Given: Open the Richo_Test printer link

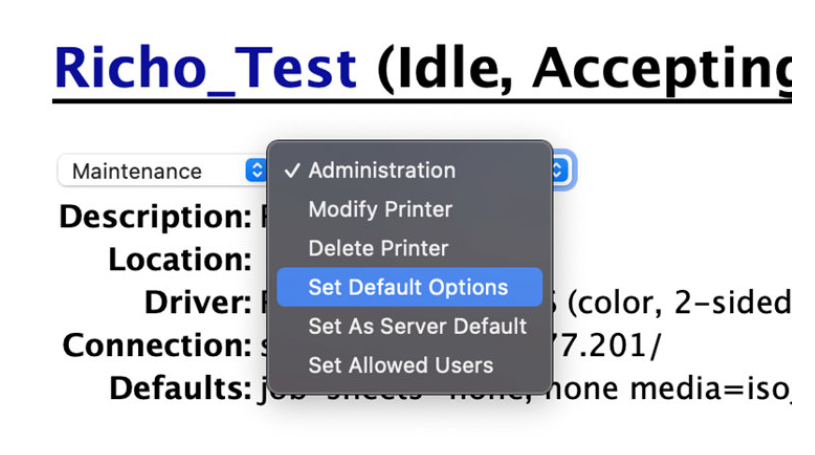Looking at the screenshot, I should pyautogui.click(x=205, y=66).
